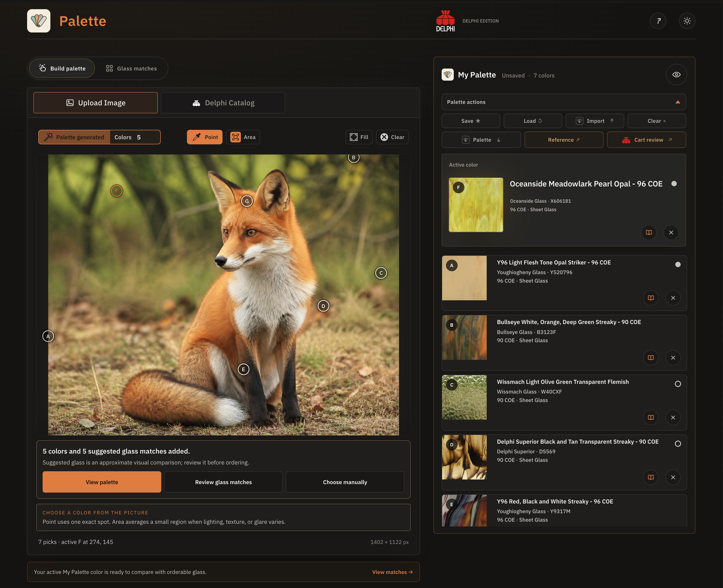Follow the View matches link
This screenshot has width=723, height=588.
click(x=392, y=572)
